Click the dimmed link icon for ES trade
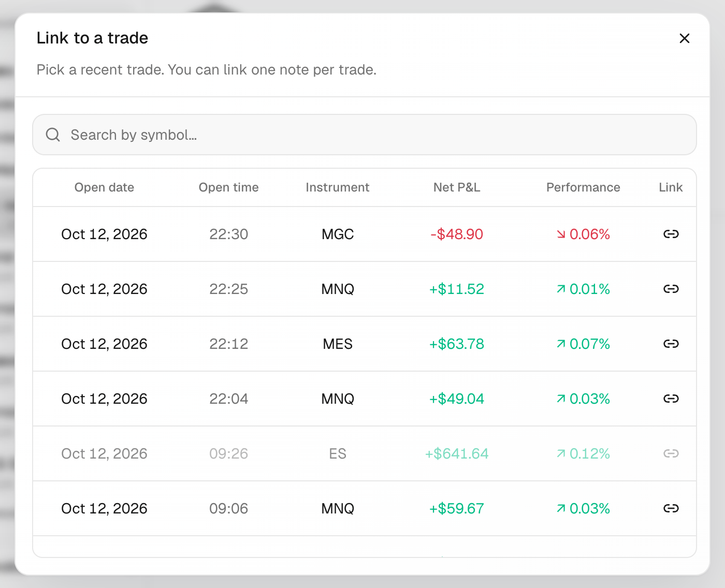725x588 pixels. coord(671,453)
